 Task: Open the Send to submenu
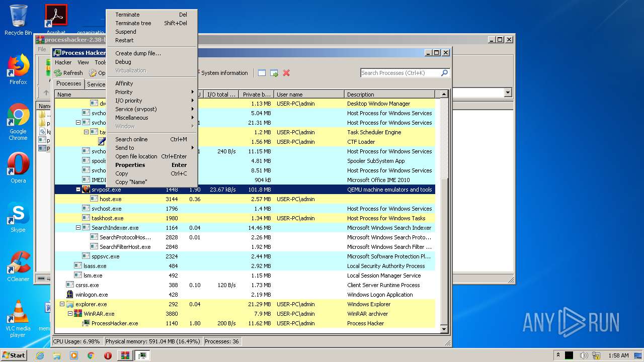(x=151, y=148)
